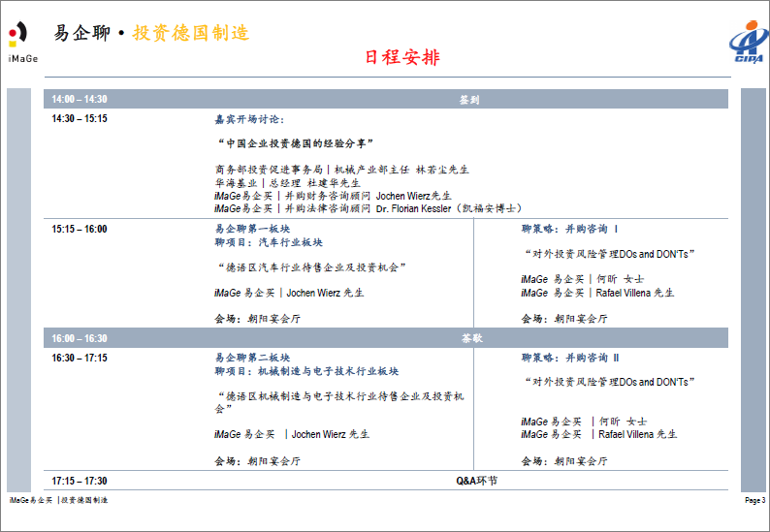
Task: Click the 15:15 – 16:00 time slot
Action: [x=80, y=230]
